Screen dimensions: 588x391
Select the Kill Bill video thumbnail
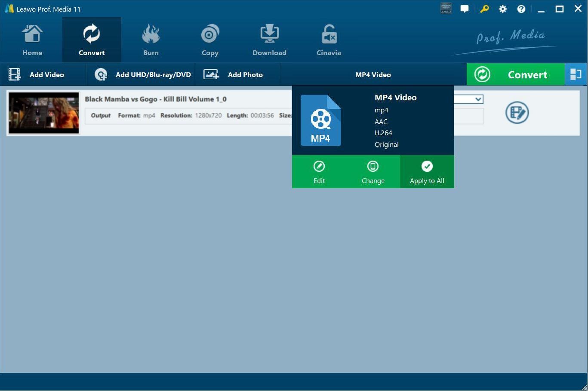44,113
